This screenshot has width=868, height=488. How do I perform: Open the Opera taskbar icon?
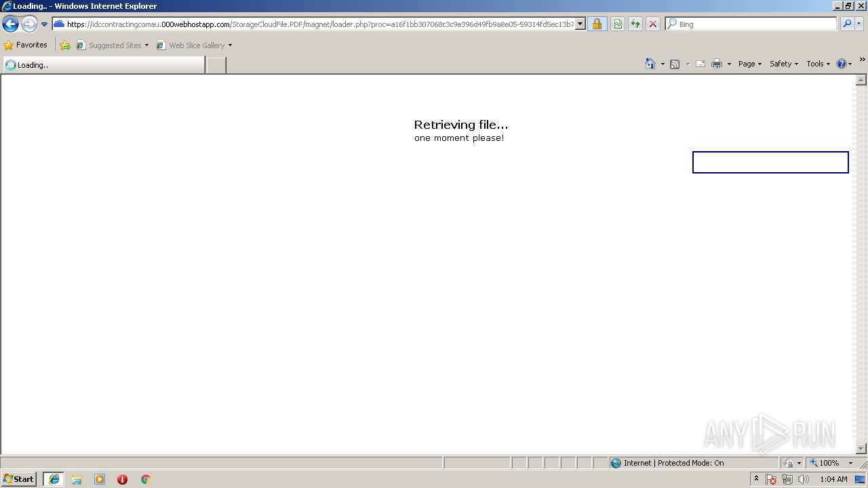pos(122,479)
